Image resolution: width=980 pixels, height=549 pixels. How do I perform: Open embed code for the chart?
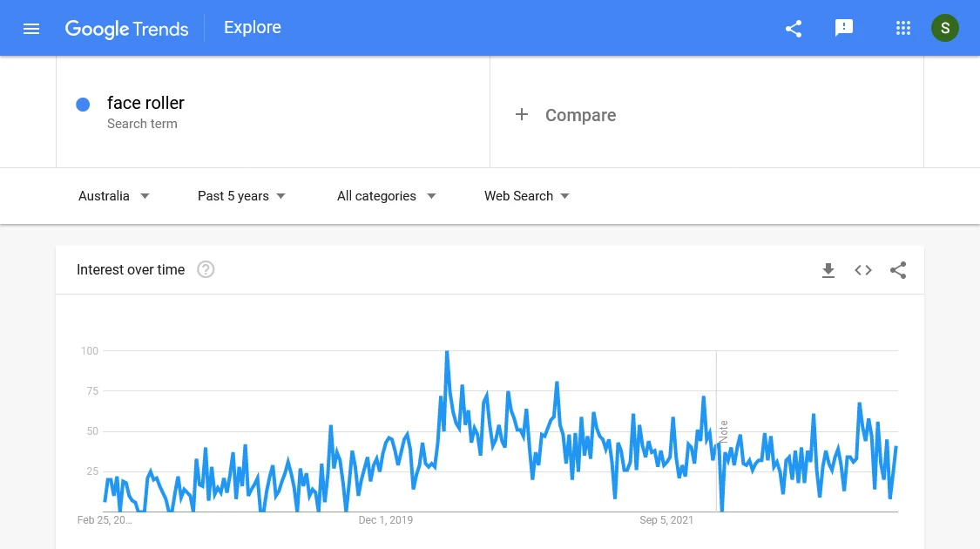tap(863, 270)
